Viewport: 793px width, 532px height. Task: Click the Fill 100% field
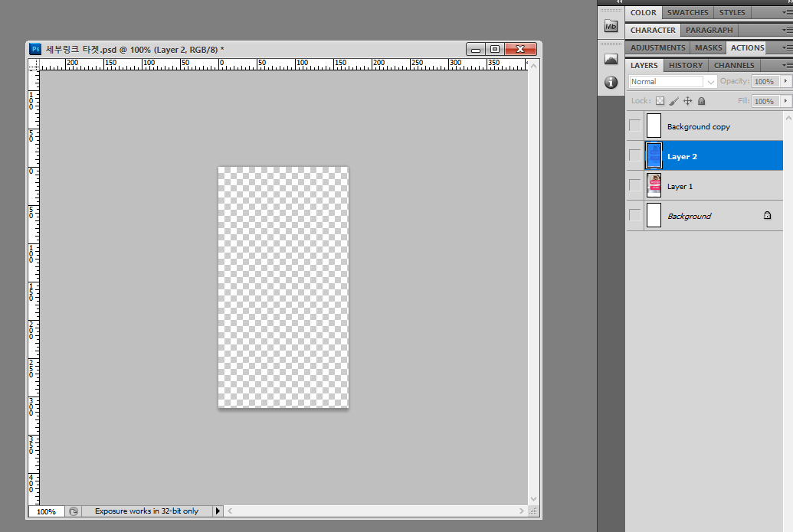tap(765, 101)
